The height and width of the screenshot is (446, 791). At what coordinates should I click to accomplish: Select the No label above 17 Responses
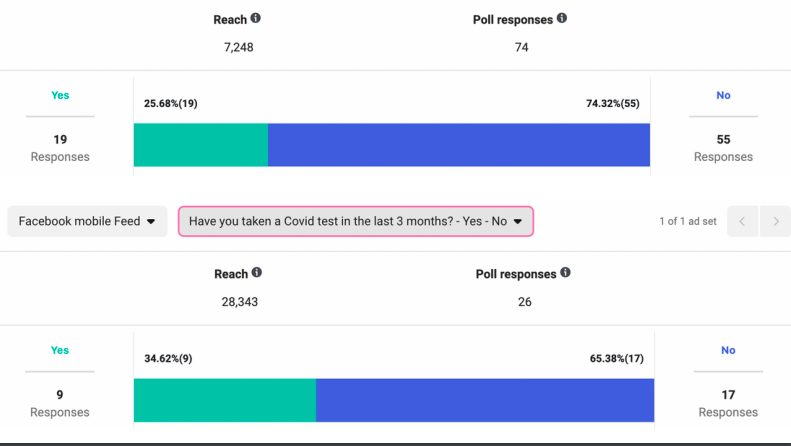[727, 350]
